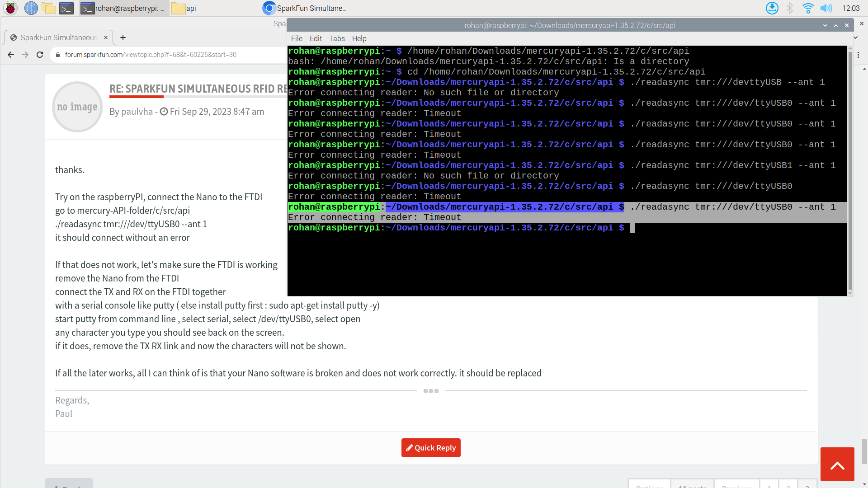Click the volume speaker icon
The height and width of the screenshot is (488, 868).
coord(826,8)
